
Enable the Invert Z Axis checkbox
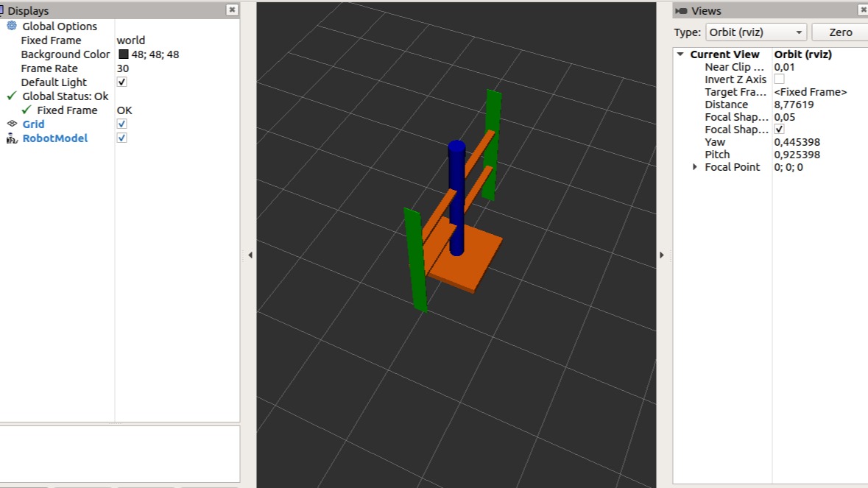pos(779,79)
